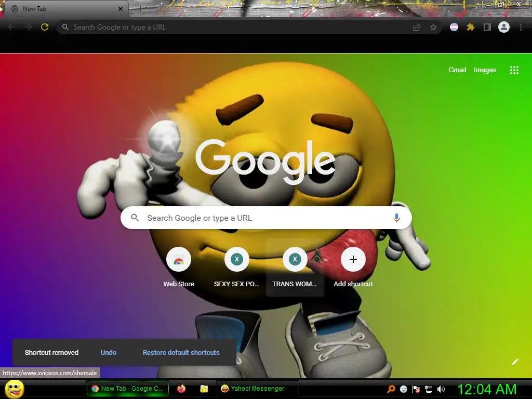Open the Web Store shortcut
This screenshot has height=399, width=532.
[x=179, y=268]
